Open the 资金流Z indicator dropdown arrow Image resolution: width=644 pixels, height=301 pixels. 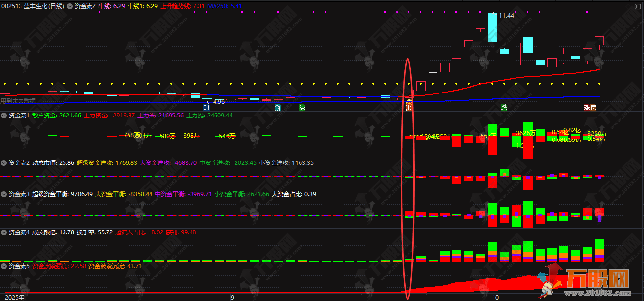(70, 6)
